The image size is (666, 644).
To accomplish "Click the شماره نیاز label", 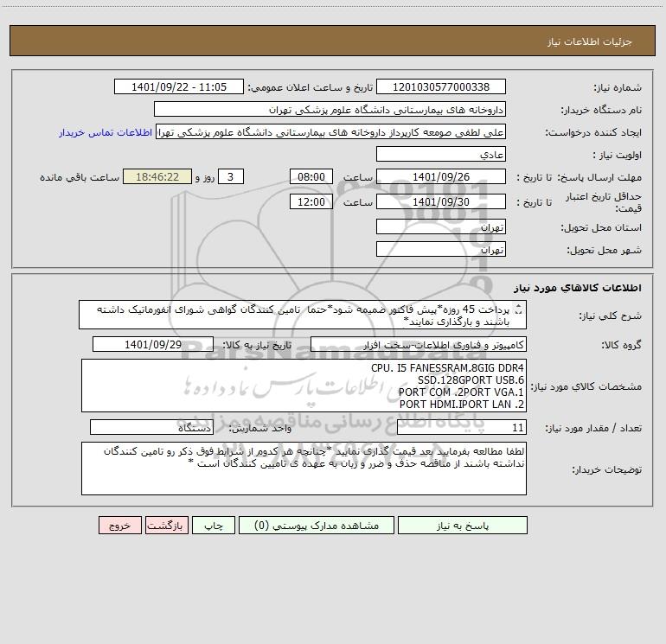I will point(618,88).
